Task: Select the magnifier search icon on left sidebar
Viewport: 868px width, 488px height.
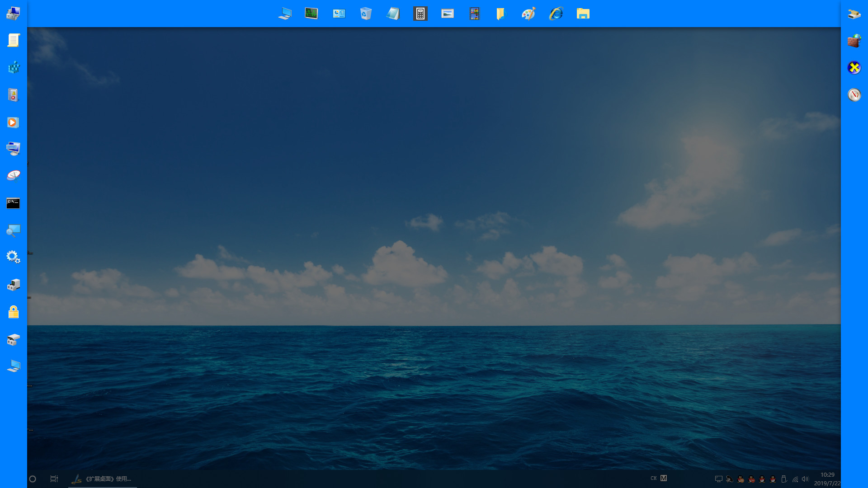Action: [13, 230]
